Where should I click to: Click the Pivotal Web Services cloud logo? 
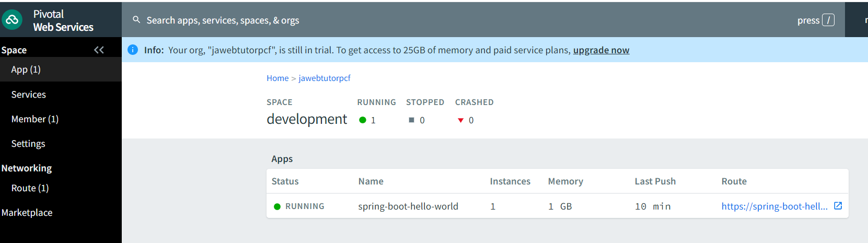click(x=12, y=20)
